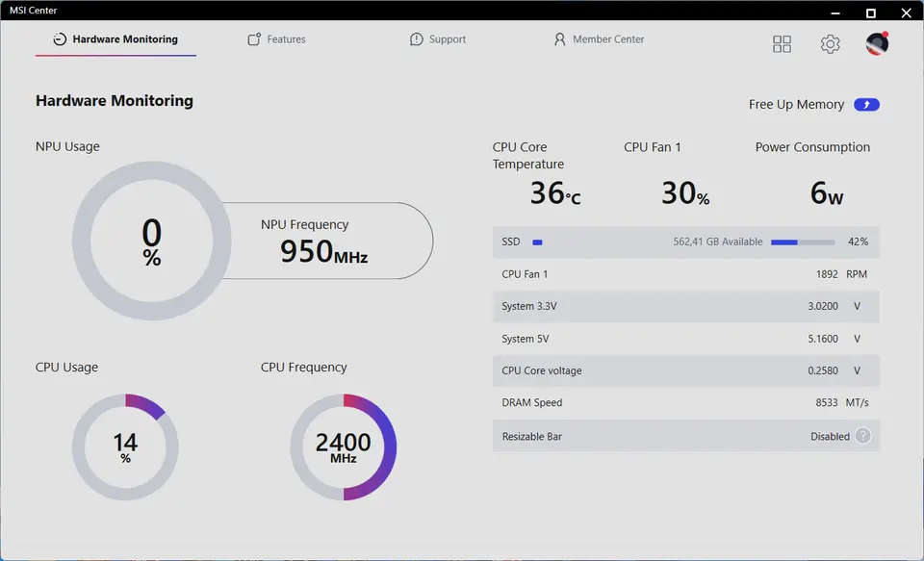
Task: Select the CPU Core voltage row
Action: coord(686,370)
